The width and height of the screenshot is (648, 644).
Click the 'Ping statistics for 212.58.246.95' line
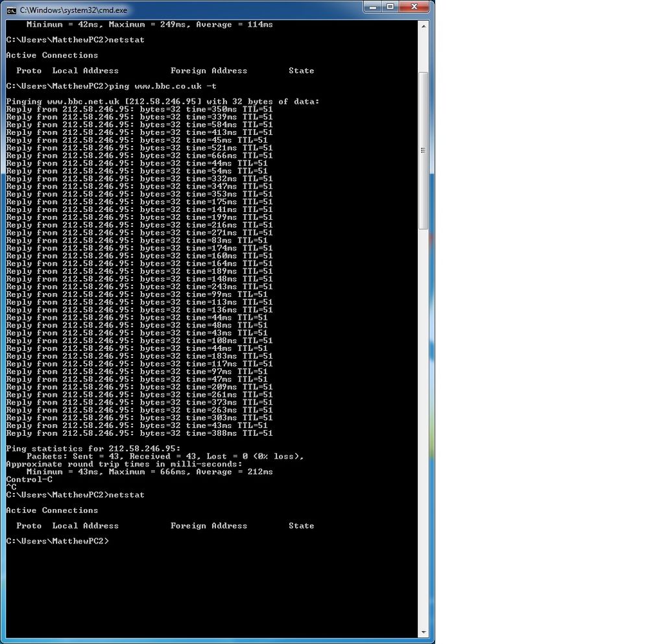(x=93, y=449)
